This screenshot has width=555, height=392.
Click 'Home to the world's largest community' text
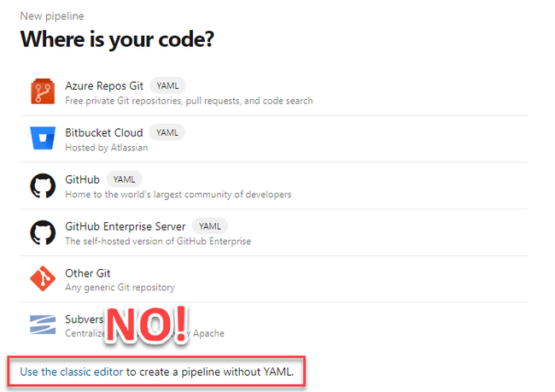click(178, 195)
